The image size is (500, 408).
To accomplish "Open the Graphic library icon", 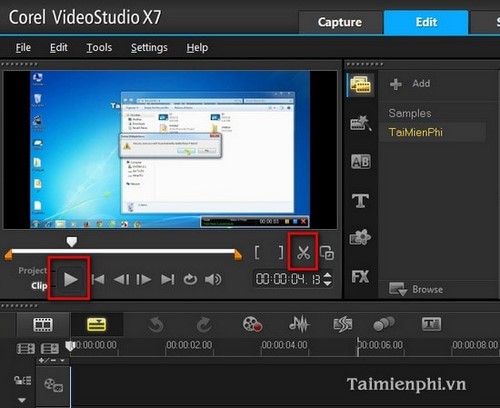I will 360,238.
